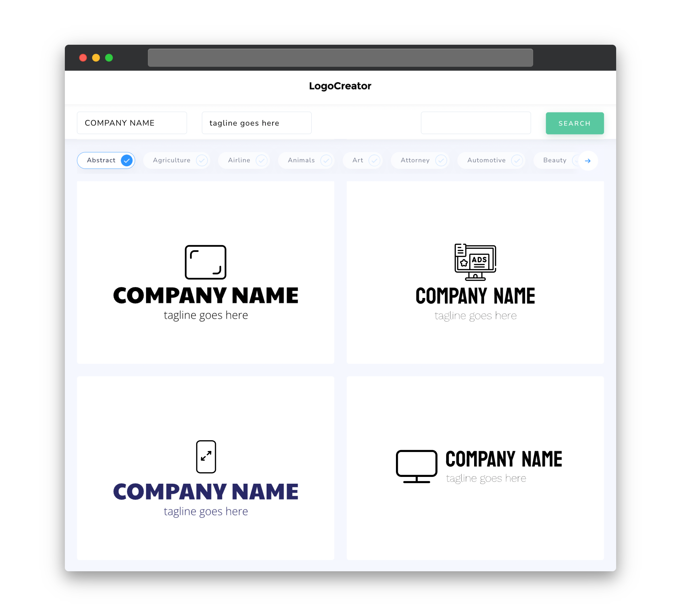Click the Abstract category filter icon
681x616 pixels.
127,160
